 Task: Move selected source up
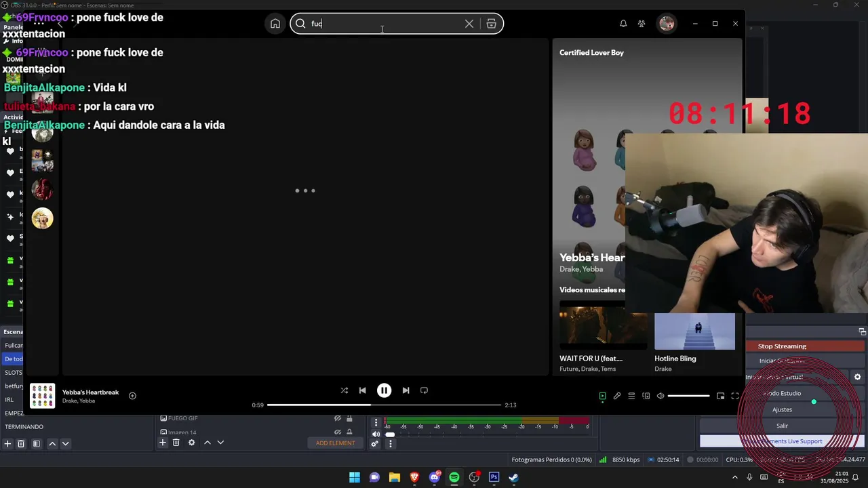(x=208, y=443)
